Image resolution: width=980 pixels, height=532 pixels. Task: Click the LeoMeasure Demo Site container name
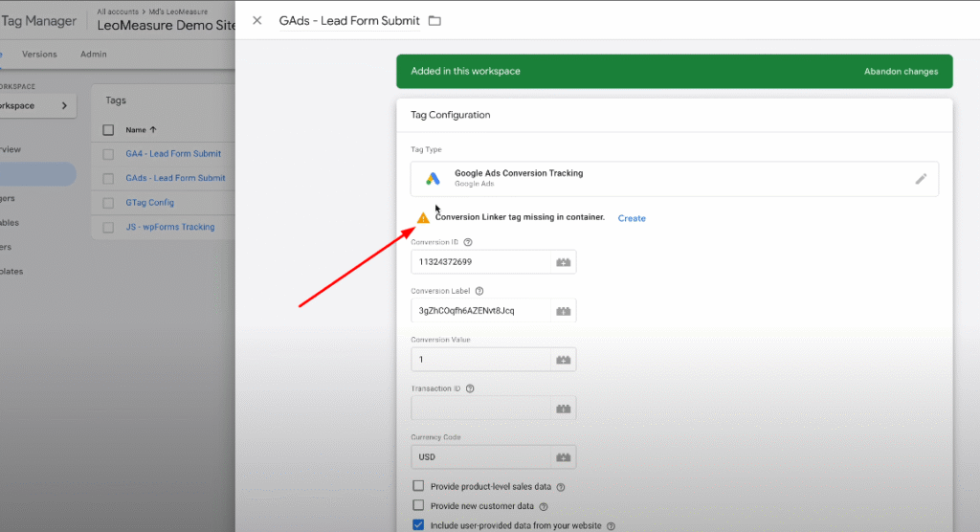coord(167,26)
